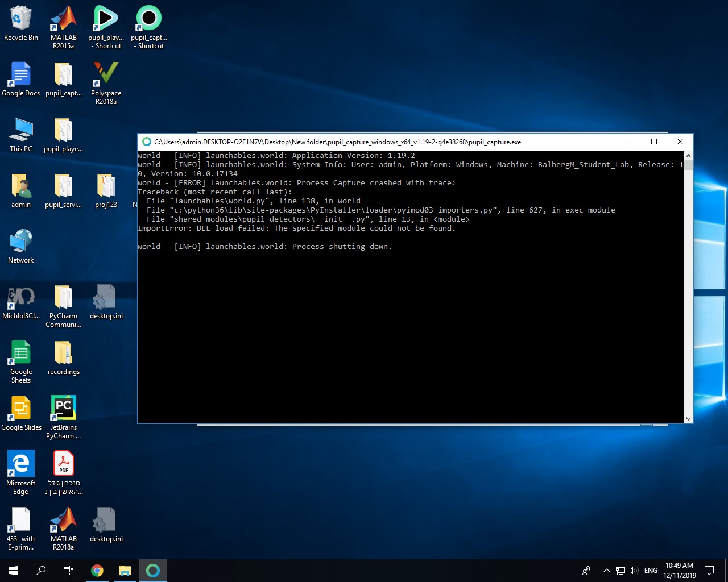728x582 pixels.
Task: Select the This PC desktop icon
Action: pos(21,135)
